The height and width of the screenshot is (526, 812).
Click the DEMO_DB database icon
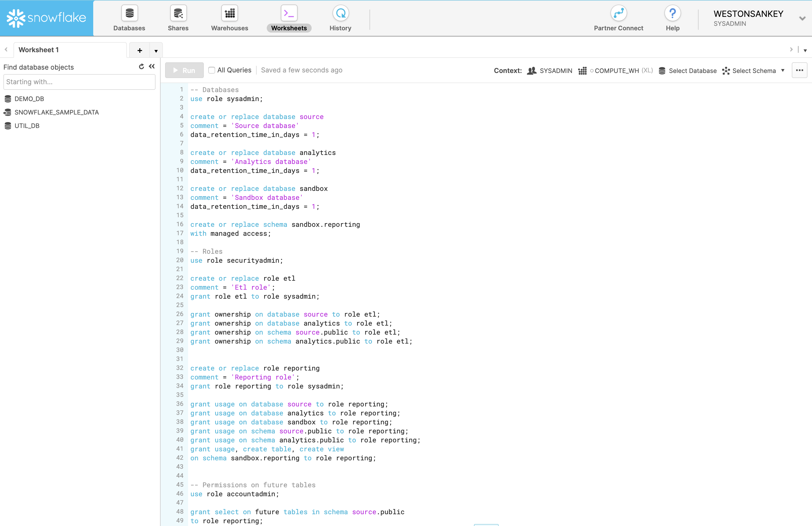click(8, 99)
